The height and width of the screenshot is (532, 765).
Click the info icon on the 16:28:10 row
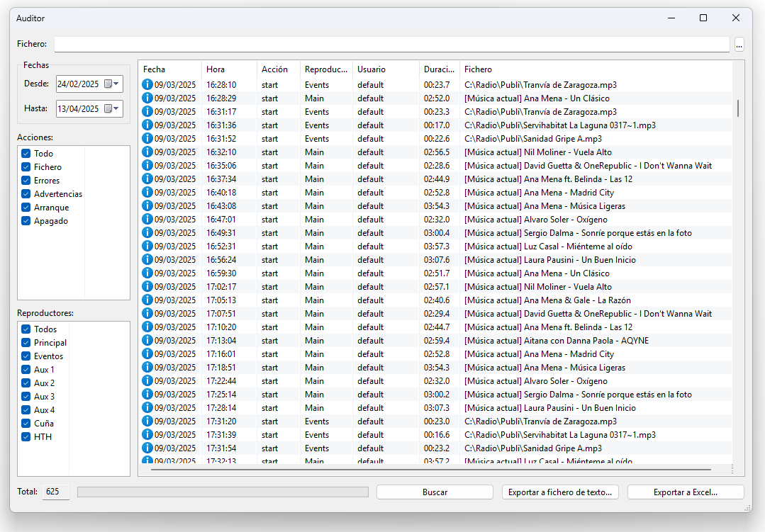click(x=147, y=85)
